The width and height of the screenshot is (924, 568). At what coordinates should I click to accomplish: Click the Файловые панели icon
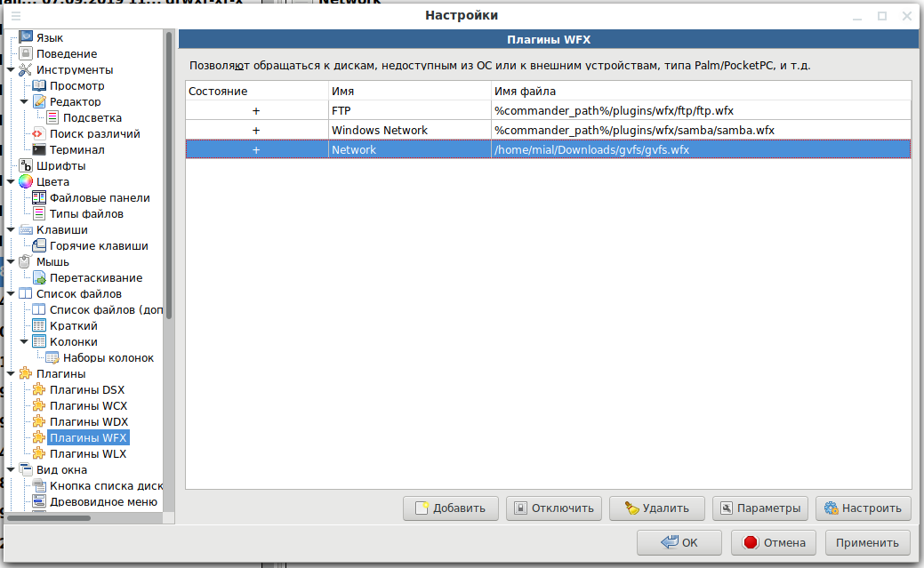[x=39, y=197]
